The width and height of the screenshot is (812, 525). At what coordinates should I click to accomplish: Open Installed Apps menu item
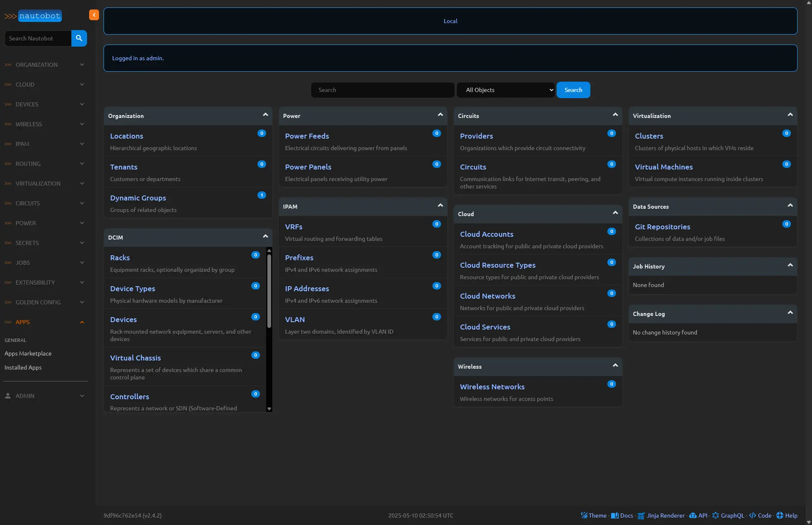tap(23, 367)
